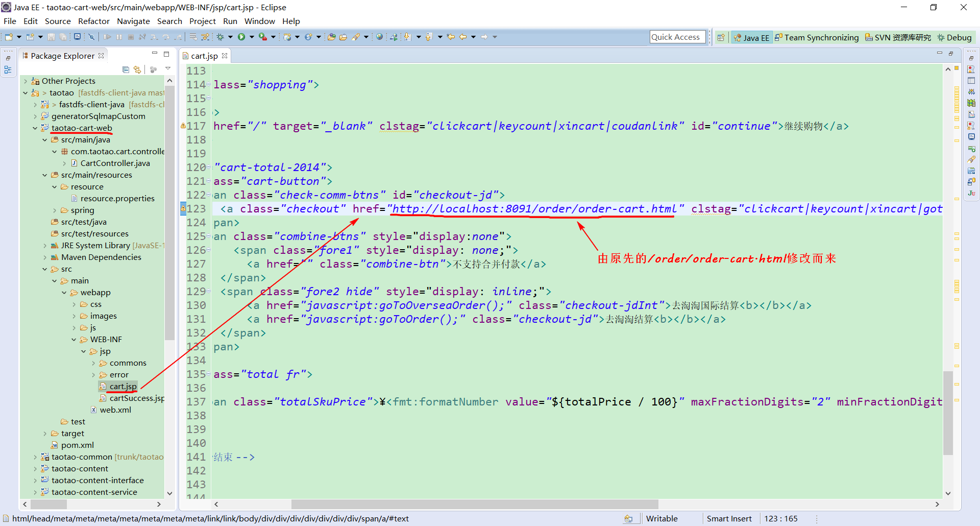
Task: Restore the minimized right sidebar view stack
Action: tap(971, 58)
